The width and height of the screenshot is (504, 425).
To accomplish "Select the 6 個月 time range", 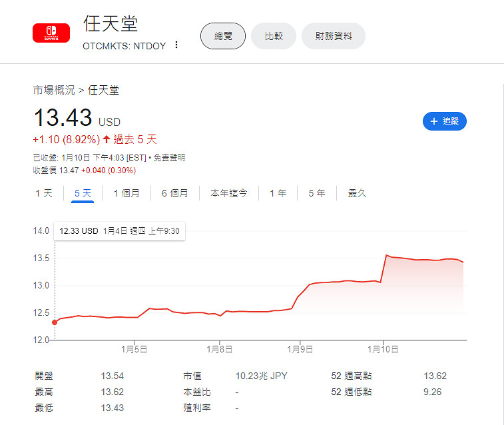I will click(x=174, y=193).
